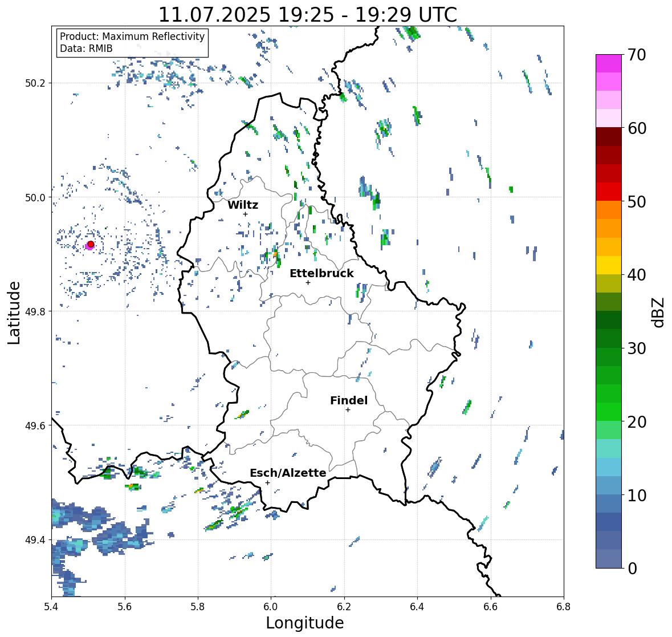
Task: Click the 5.6 longitude tick label
Action: coord(125,606)
